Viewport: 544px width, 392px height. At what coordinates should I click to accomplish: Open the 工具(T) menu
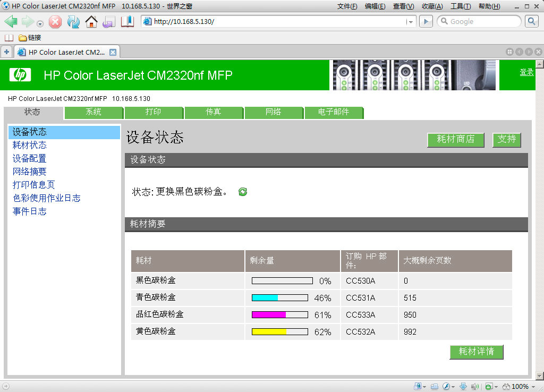(x=461, y=6)
